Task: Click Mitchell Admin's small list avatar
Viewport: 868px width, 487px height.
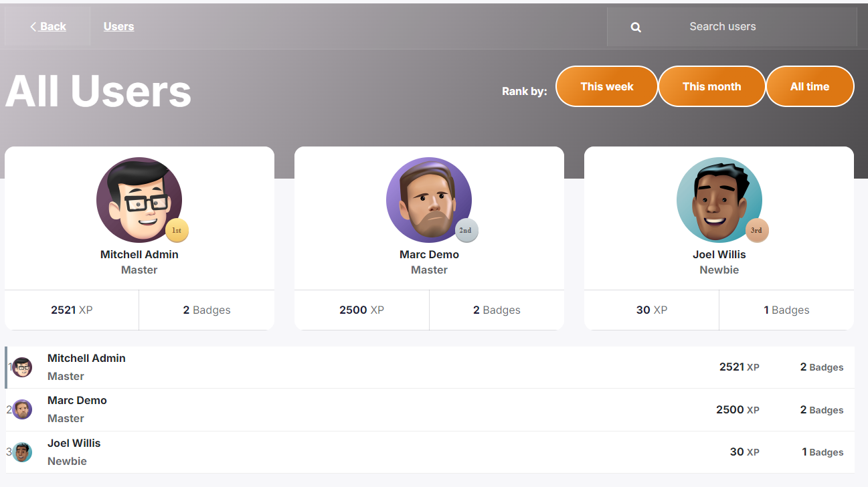Action: click(22, 367)
